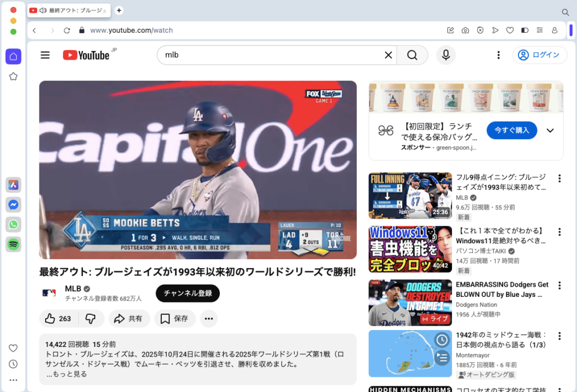This screenshot has width=577, height=392.
Task: Take a snapshot with camera icon
Action: (465, 30)
